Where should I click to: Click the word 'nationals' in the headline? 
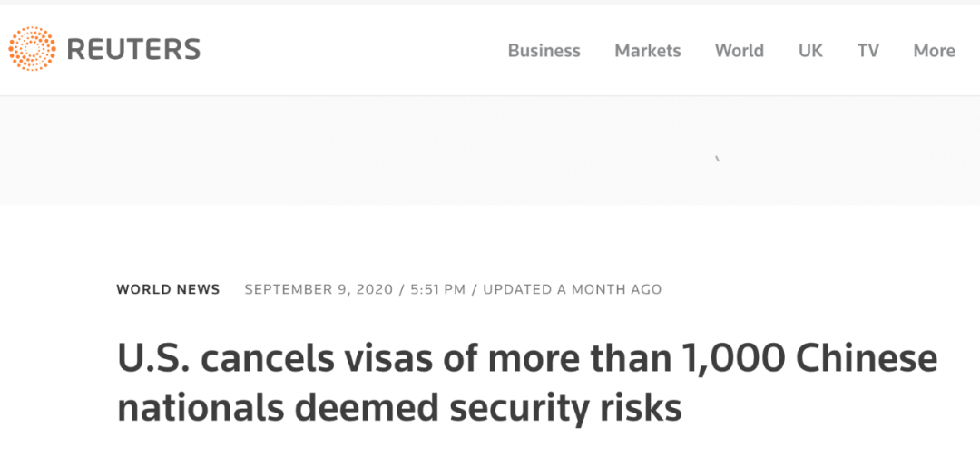point(200,408)
